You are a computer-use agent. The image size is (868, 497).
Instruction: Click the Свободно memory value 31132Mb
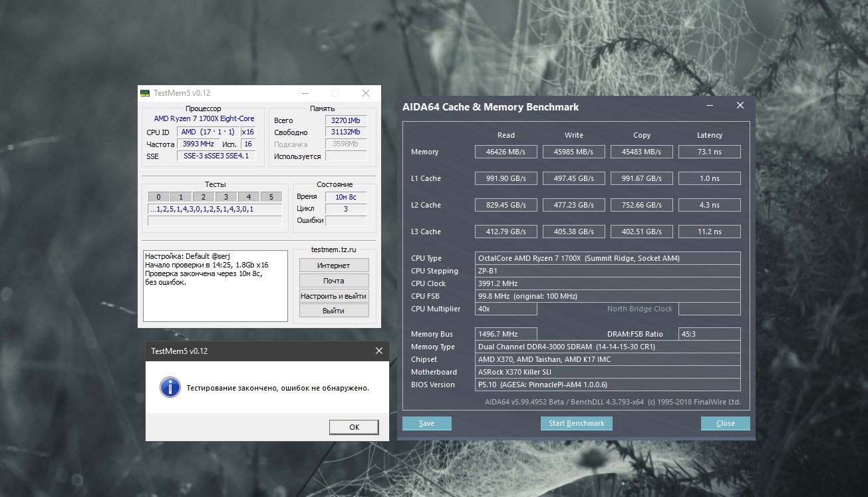346,132
